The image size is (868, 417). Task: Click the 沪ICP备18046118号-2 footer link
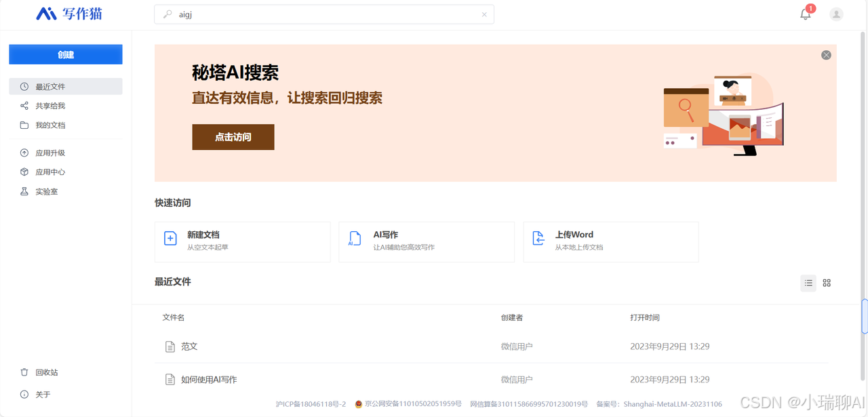(311, 404)
